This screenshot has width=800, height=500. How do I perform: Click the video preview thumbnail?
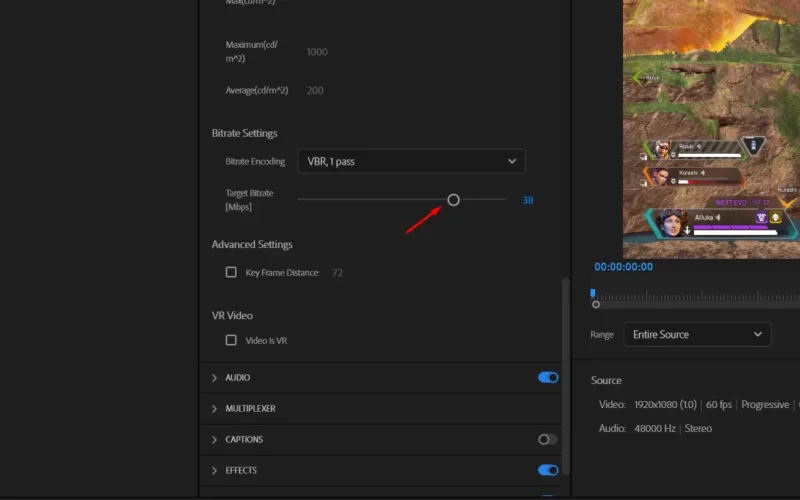point(711,129)
